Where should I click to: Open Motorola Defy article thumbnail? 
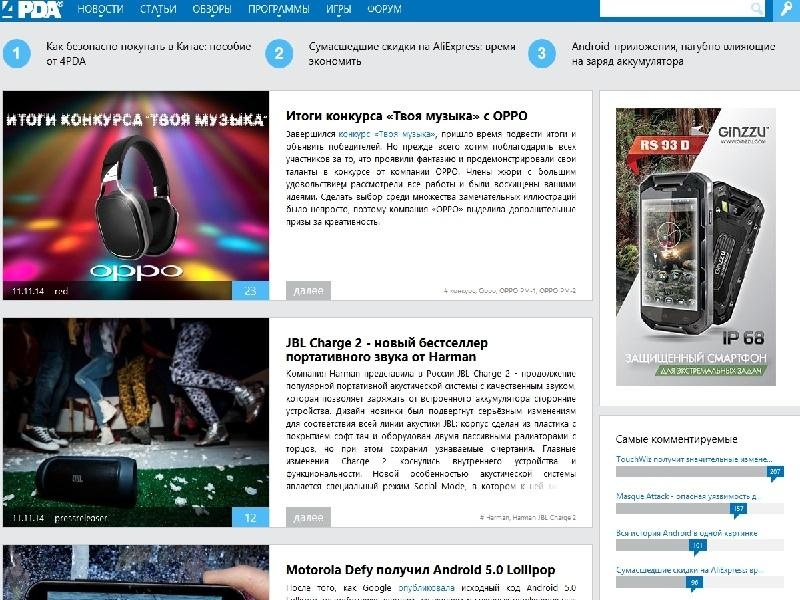tap(136, 572)
